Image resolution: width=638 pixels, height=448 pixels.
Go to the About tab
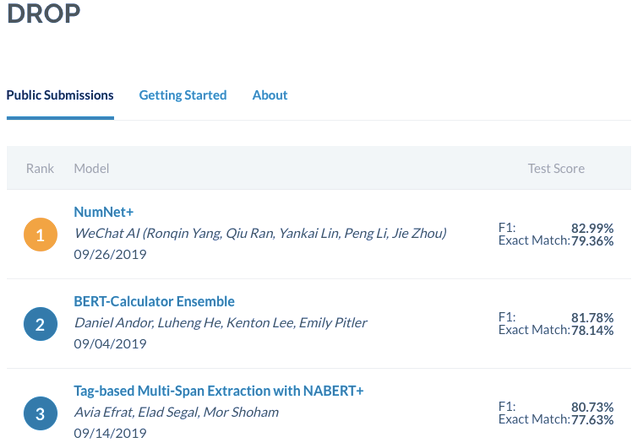click(270, 95)
